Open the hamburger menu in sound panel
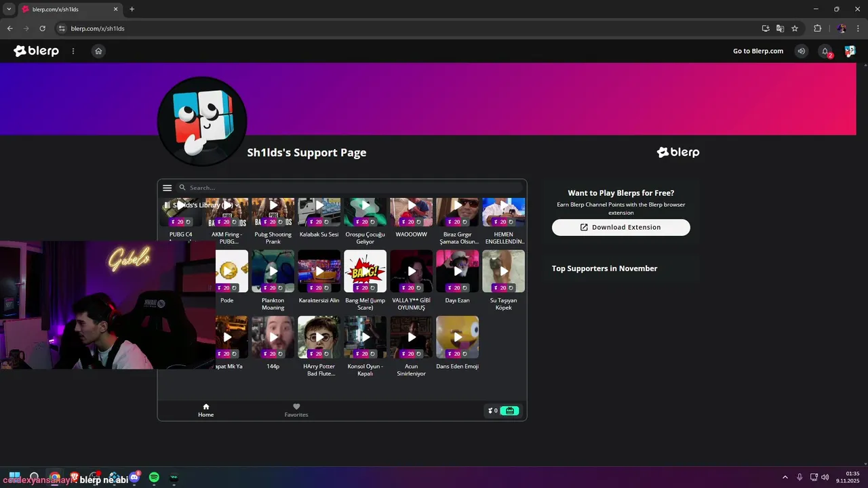Viewport: 868px width, 488px height. point(167,188)
